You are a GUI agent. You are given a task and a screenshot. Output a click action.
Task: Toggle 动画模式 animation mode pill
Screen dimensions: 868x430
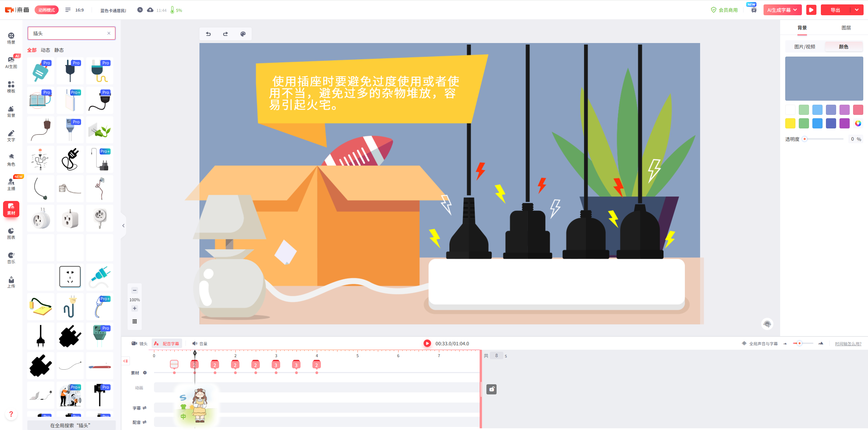click(x=46, y=10)
